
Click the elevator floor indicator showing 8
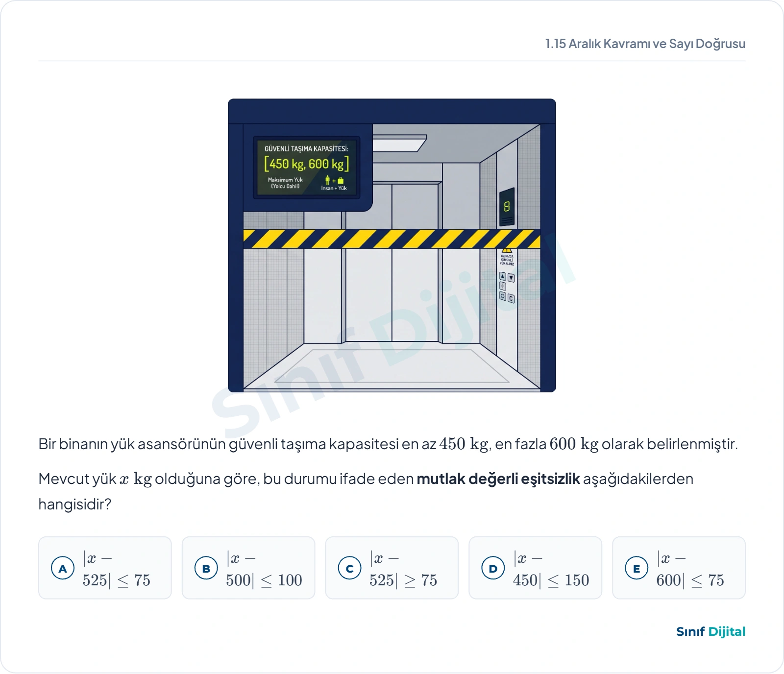pos(507,207)
